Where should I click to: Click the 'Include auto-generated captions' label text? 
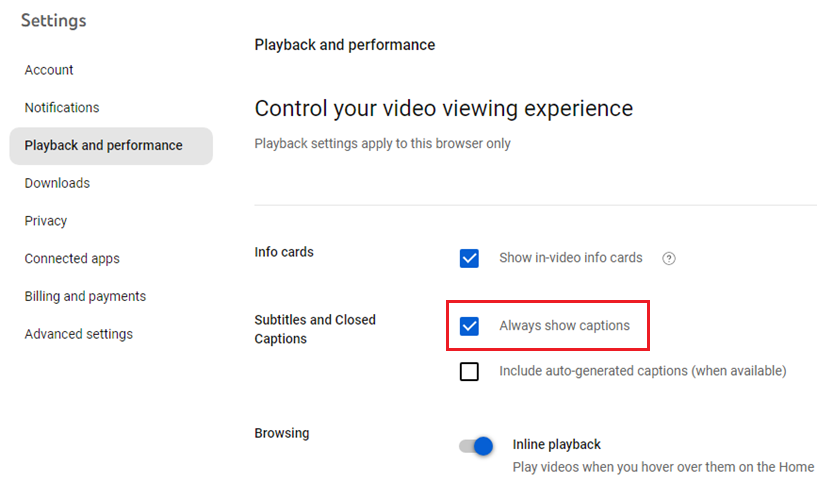tap(642, 371)
